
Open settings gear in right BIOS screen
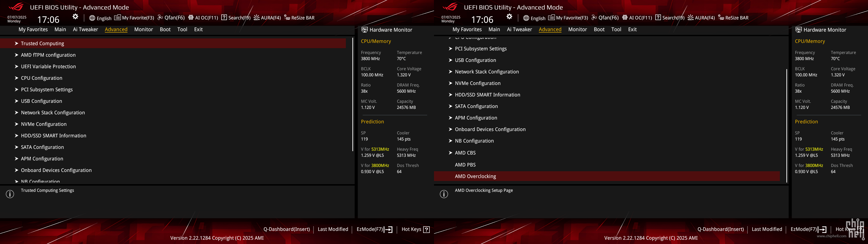tap(509, 16)
